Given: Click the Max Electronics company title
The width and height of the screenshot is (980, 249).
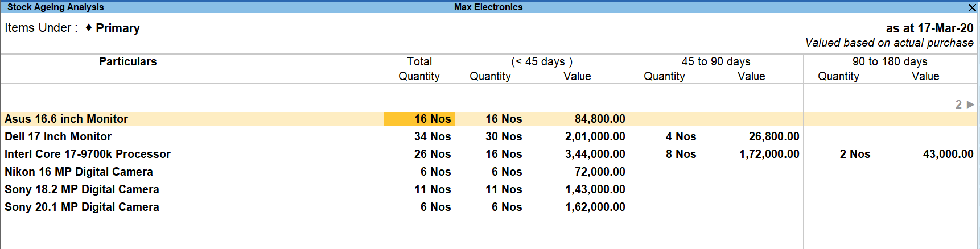Looking at the screenshot, I should (488, 7).
